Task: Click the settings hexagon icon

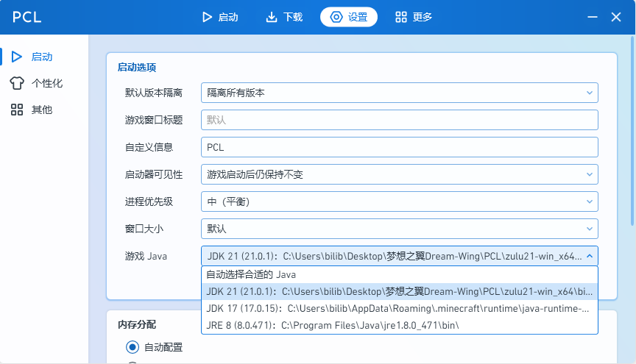Action: click(x=336, y=17)
